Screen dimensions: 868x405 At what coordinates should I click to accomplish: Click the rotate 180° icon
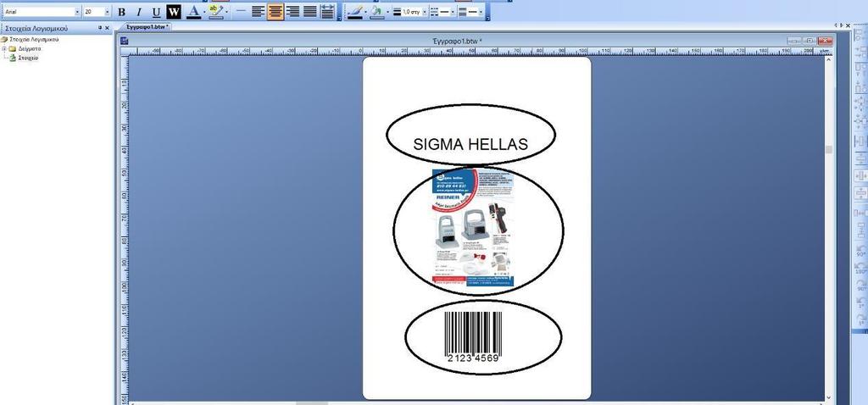click(x=861, y=268)
